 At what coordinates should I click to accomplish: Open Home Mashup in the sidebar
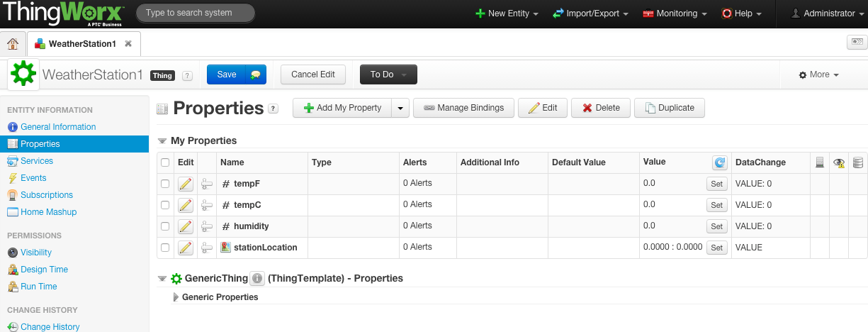click(48, 212)
